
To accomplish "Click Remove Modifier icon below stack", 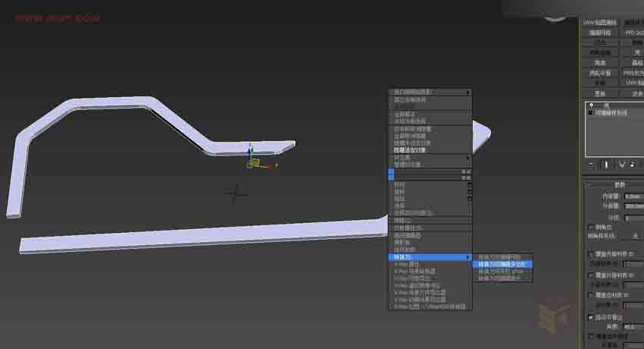I will (633, 165).
